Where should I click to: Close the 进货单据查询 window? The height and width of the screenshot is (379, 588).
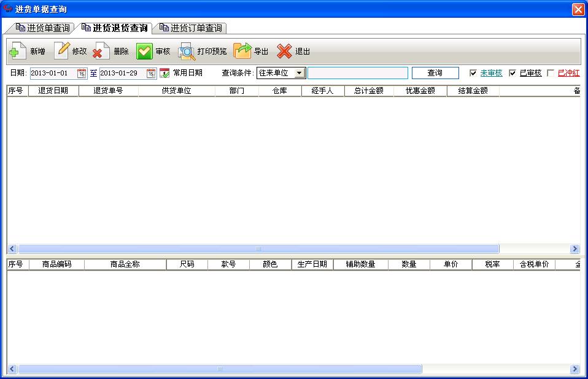578,9
